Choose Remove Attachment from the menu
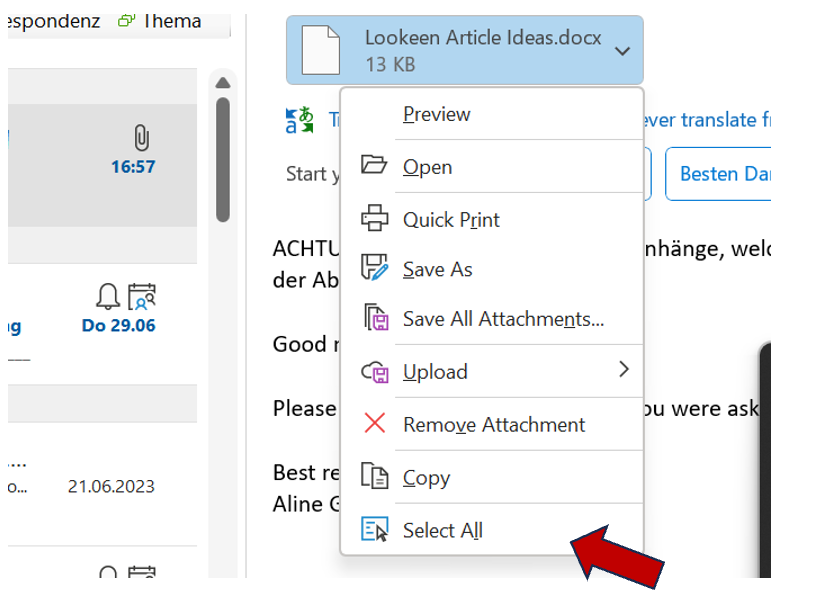Viewport: 816px width, 604px height. 494,424
